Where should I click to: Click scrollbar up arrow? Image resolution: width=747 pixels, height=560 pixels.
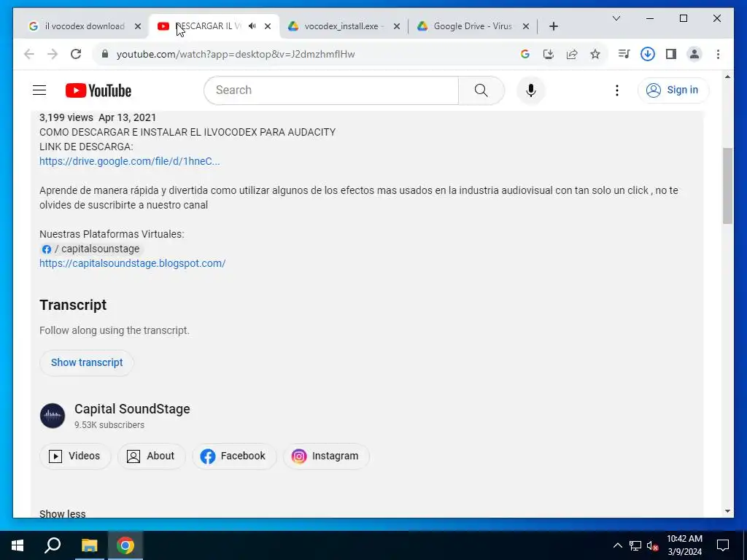[727, 77]
